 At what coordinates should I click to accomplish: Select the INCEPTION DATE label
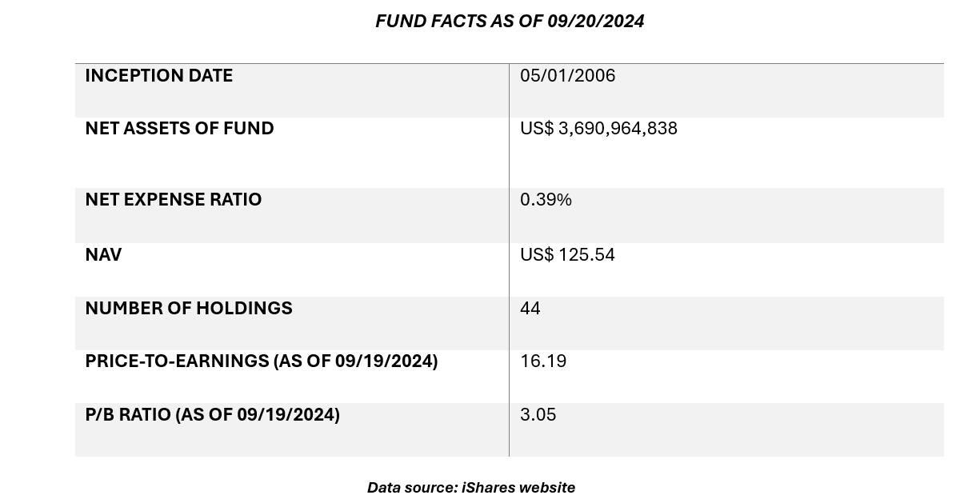pos(158,76)
